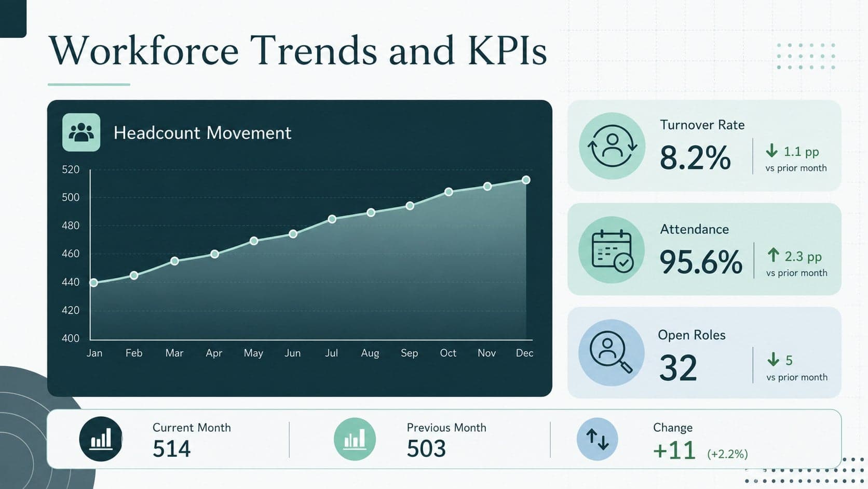The width and height of the screenshot is (868, 489).
Task: Click the 460 y-axis label
Action: (71, 254)
